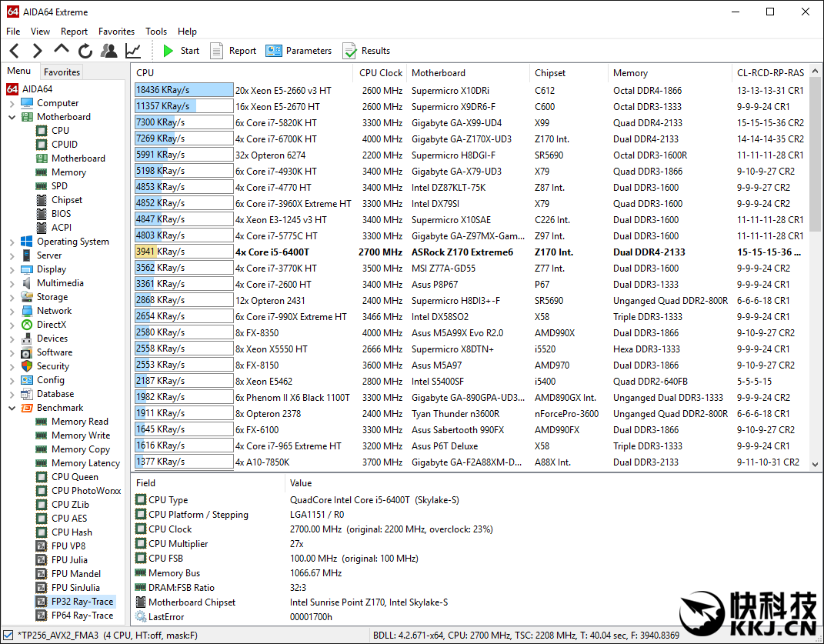Refresh using the circular arrow icon
The height and width of the screenshot is (644, 824).
85,51
